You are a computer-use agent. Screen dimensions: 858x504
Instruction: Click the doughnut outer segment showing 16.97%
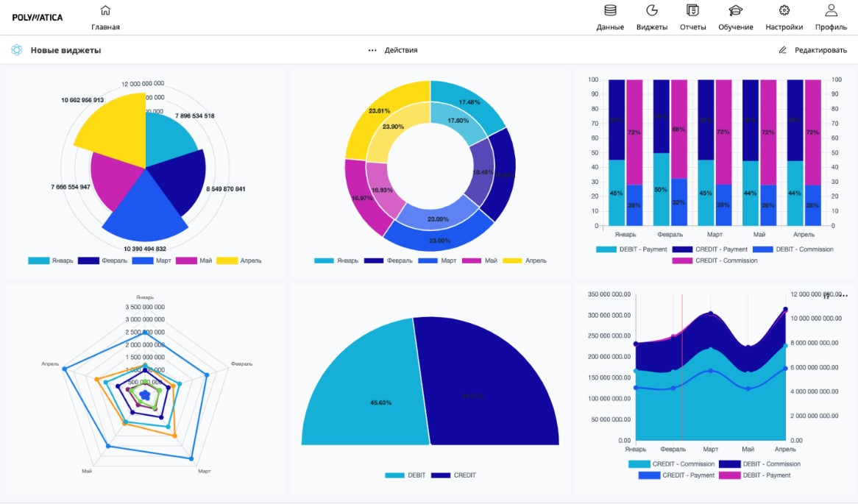pos(362,198)
